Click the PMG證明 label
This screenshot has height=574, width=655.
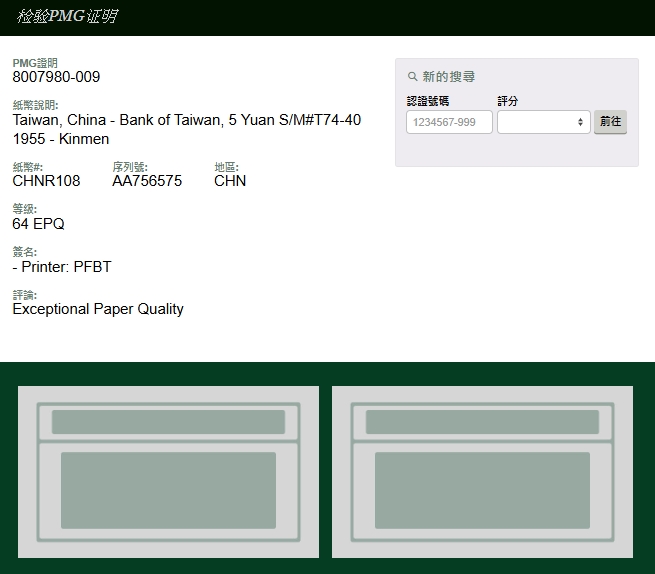click(x=35, y=63)
